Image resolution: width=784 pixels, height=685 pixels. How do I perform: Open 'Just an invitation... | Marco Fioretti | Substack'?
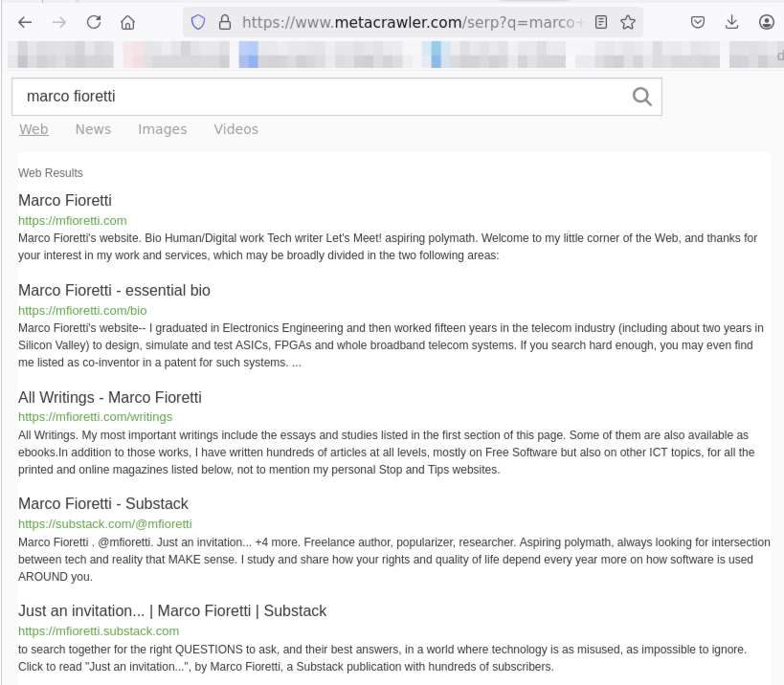[x=172, y=610]
